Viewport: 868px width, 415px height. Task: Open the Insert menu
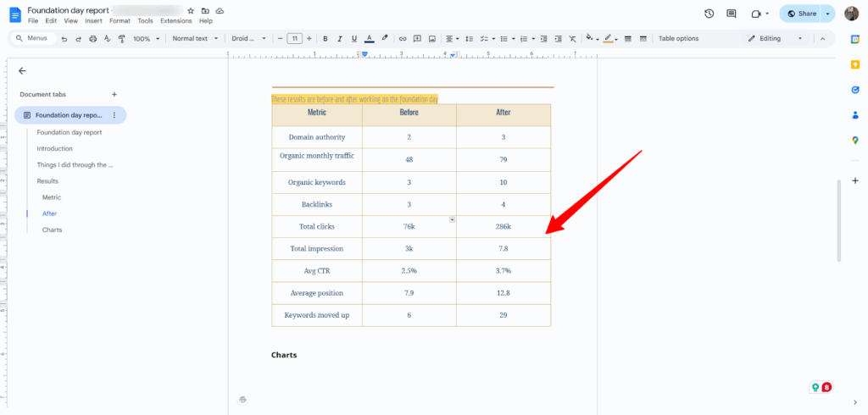[93, 20]
